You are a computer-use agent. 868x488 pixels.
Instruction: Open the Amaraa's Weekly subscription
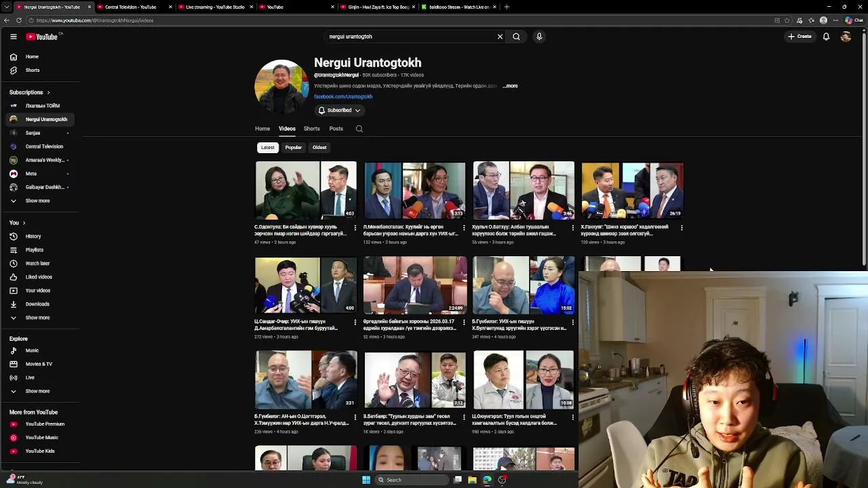pyautogui.click(x=41, y=160)
